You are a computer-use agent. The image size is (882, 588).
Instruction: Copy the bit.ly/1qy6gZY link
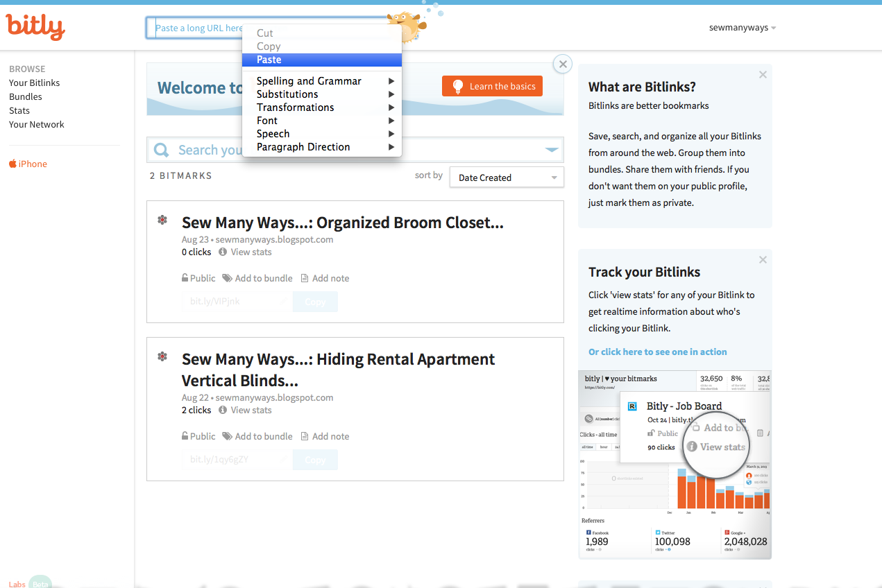315,460
